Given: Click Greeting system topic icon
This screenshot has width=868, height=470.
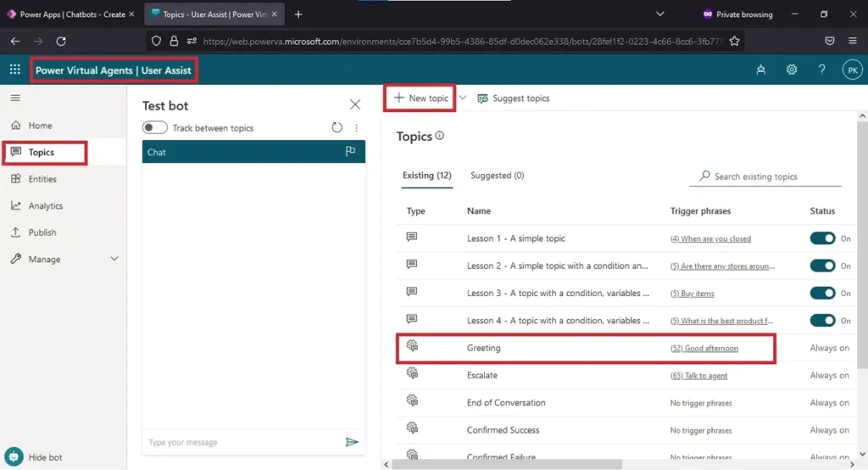Looking at the screenshot, I should point(413,346).
